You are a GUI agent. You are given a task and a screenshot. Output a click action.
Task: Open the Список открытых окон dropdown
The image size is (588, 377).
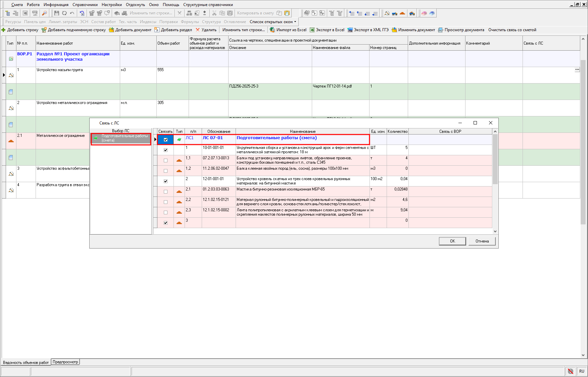click(273, 22)
